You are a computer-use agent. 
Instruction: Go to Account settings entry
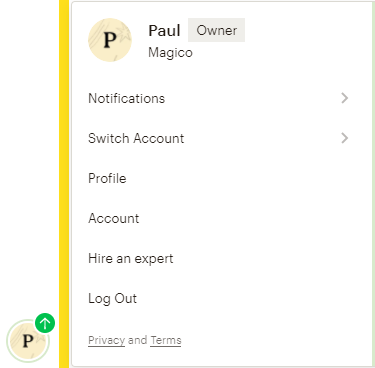click(218, 218)
